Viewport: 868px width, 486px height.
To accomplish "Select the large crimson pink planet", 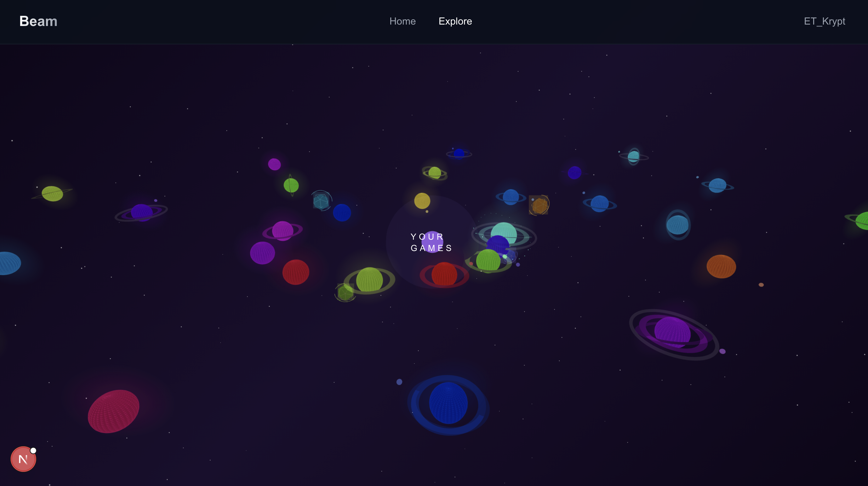I will (114, 411).
